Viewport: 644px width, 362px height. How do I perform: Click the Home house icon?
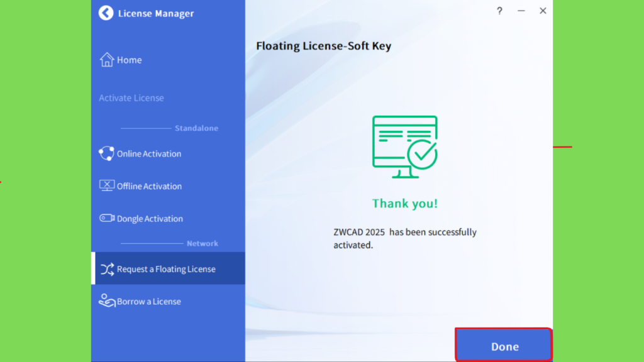click(107, 60)
